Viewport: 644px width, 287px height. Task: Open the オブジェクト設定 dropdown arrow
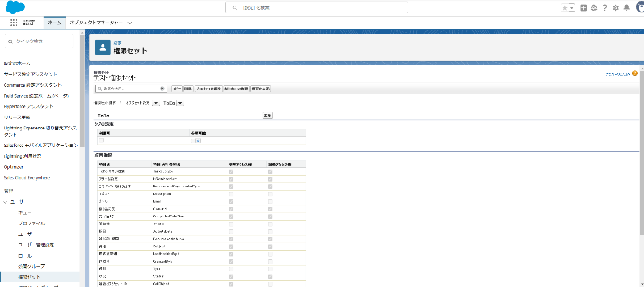(x=156, y=103)
